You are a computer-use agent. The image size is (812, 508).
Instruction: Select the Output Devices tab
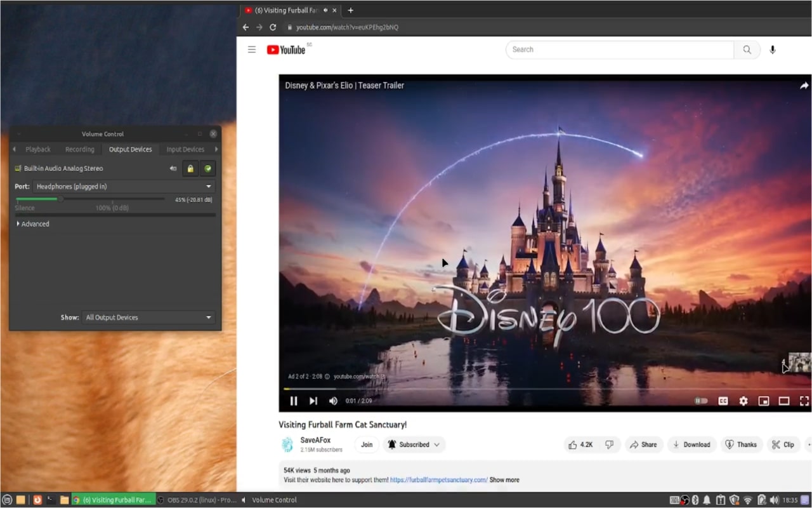tap(130, 149)
